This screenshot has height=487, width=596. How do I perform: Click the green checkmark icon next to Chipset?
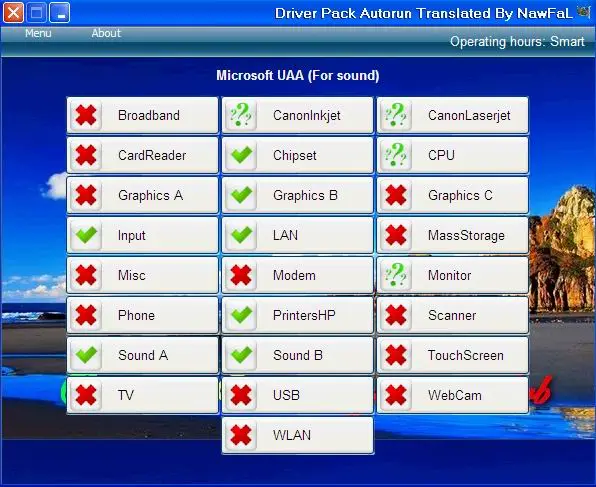241,155
